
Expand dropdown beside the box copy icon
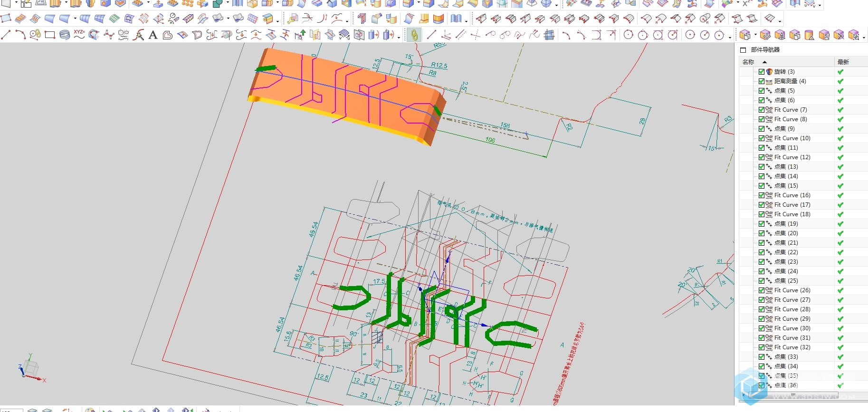[x=755, y=35]
